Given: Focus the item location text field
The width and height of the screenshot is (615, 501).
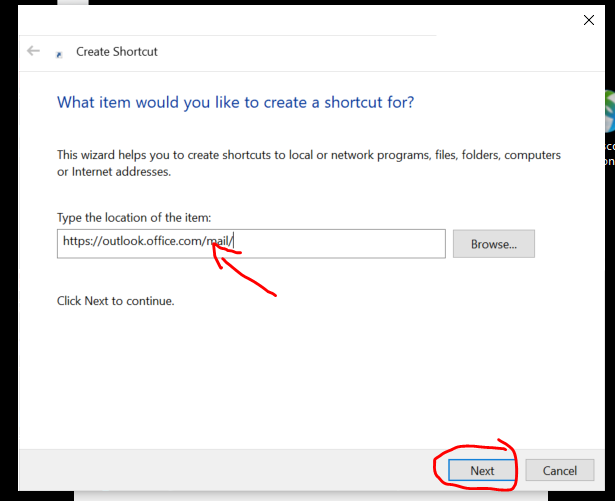Looking at the screenshot, I should pyautogui.click(x=251, y=244).
